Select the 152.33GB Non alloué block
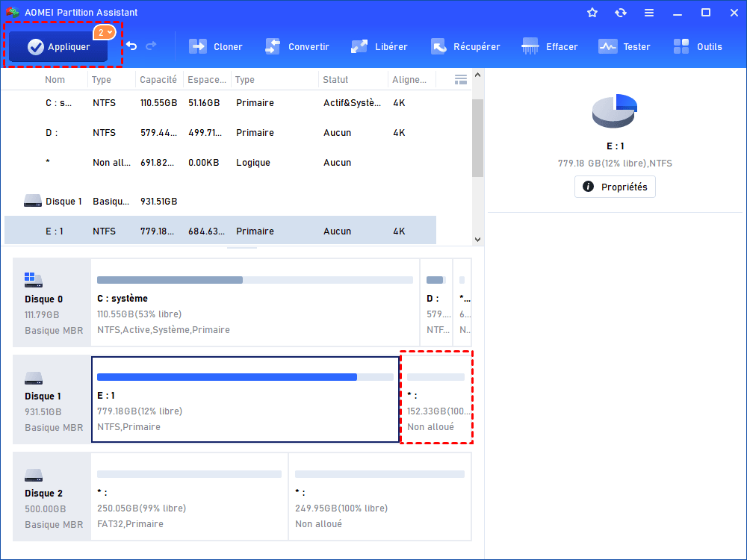747x560 pixels. [436, 399]
